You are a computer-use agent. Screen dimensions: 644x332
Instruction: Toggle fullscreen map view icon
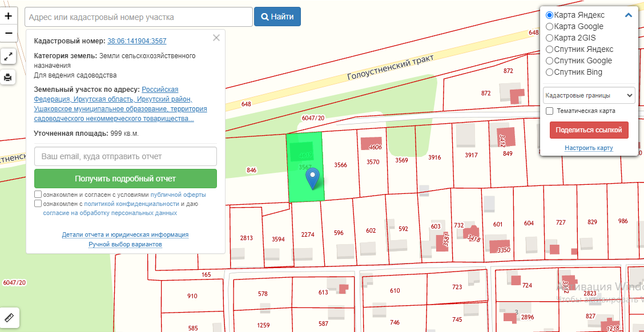(9, 56)
